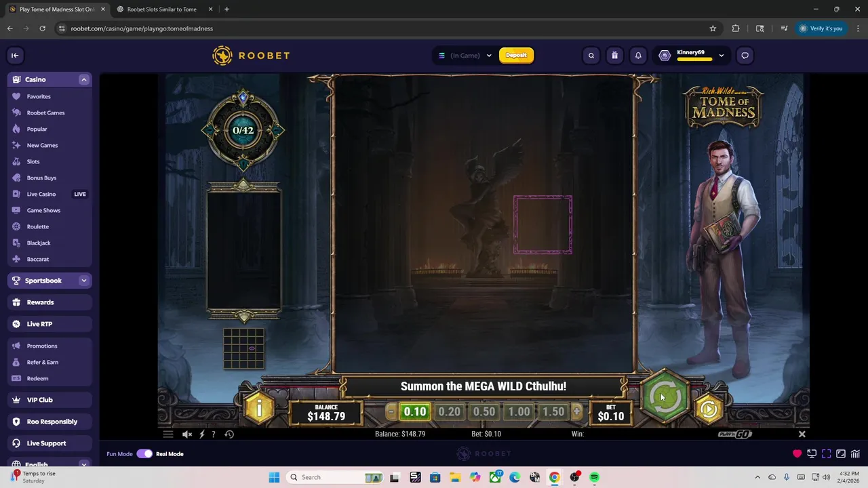Open Chrome extensions puzzle icon
The height and width of the screenshot is (488, 868).
click(736, 28)
